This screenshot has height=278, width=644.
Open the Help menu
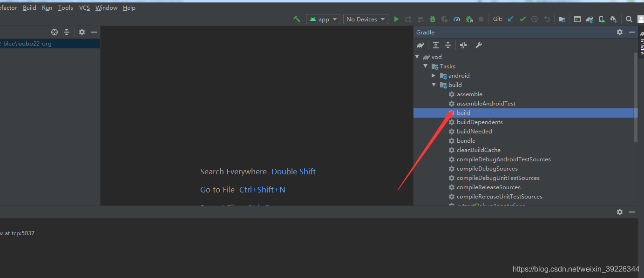click(x=129, y=7)
